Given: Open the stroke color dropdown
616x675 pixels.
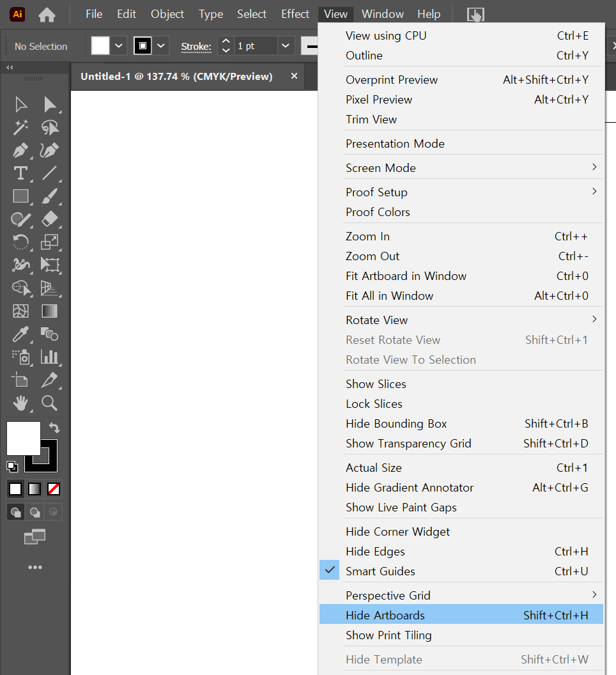Looking at the screenshot, I should point(161,45).
